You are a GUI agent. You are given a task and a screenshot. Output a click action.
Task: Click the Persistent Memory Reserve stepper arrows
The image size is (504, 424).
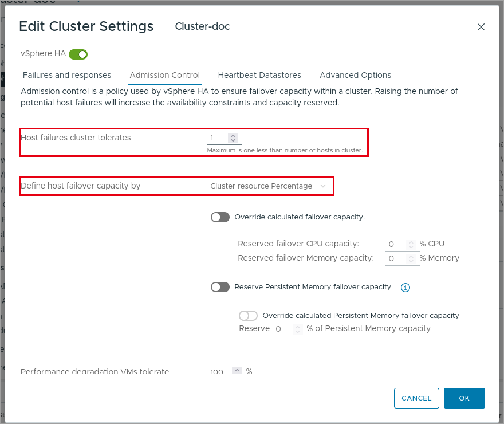click(x=298, y=329)
